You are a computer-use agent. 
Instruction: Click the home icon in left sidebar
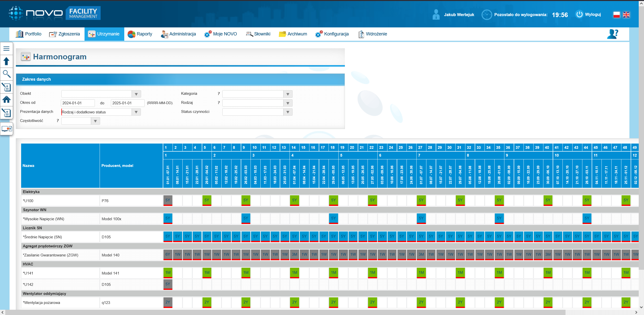6,100
